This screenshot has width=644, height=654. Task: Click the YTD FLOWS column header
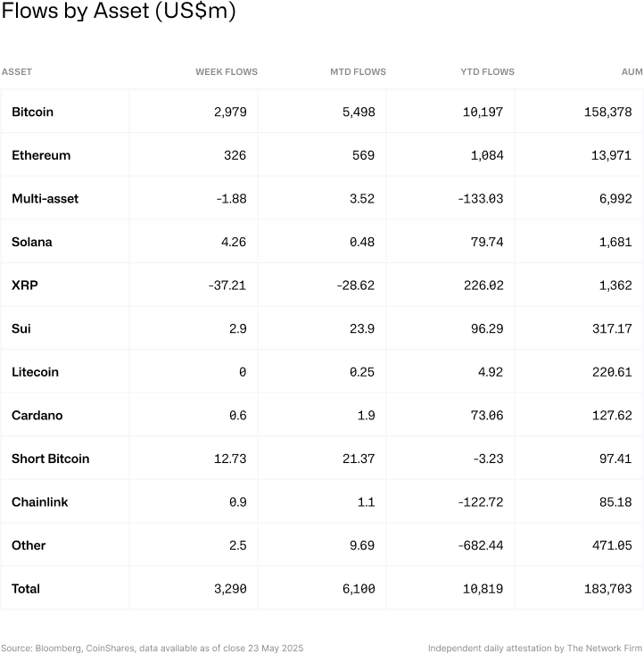point(486,71)
